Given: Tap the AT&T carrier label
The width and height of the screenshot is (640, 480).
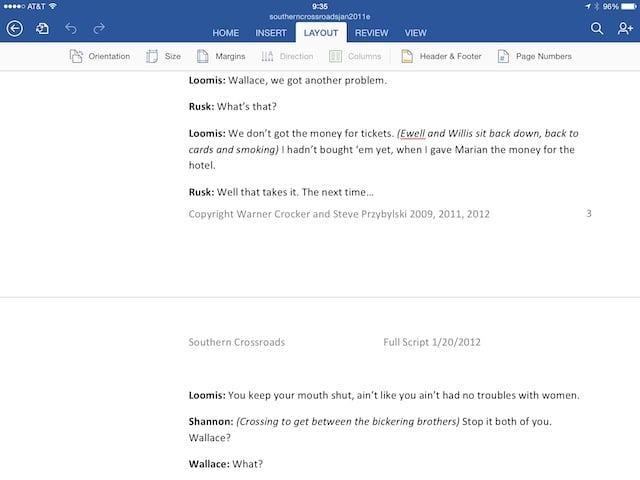Looking at the screenshot, I should [x=36, y=7].
